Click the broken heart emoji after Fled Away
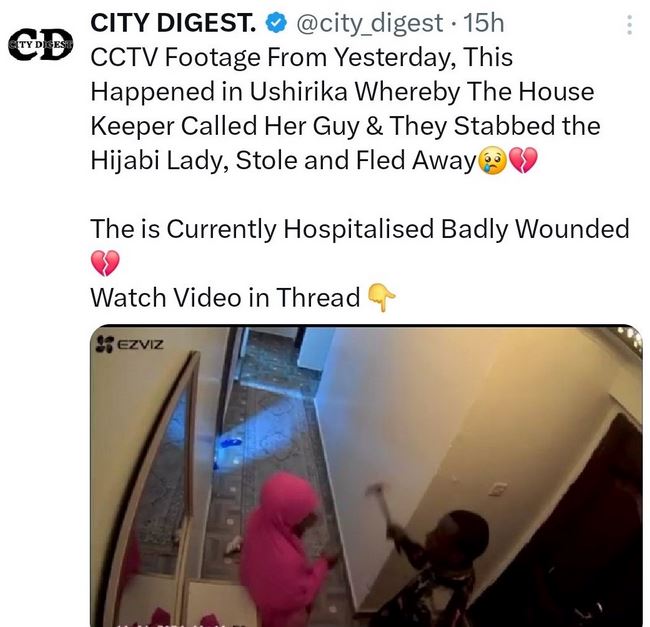 (x=523, y=160)
